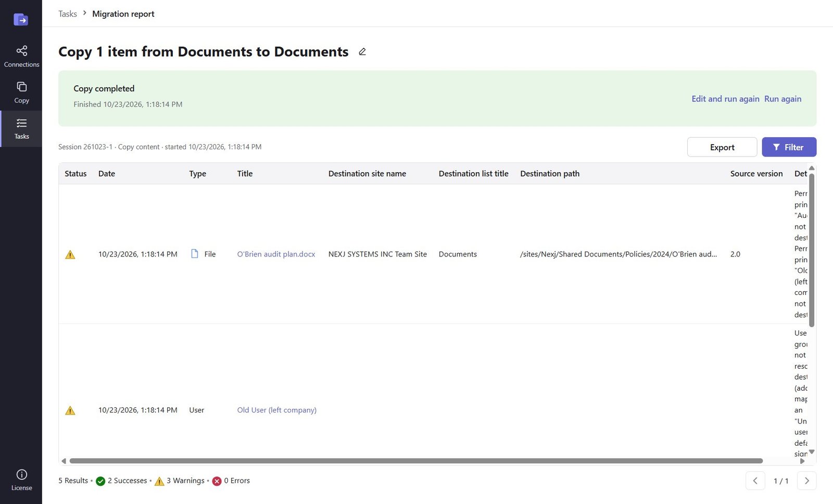
Task: Open the Copy sidebar section
Action: coord(21,93)
